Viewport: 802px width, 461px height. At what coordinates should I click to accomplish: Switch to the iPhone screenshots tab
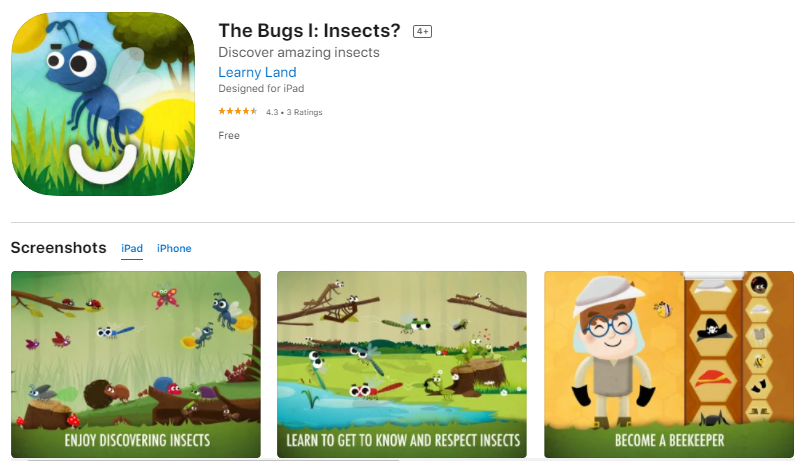pyautogui.click(x=174, y=248)
